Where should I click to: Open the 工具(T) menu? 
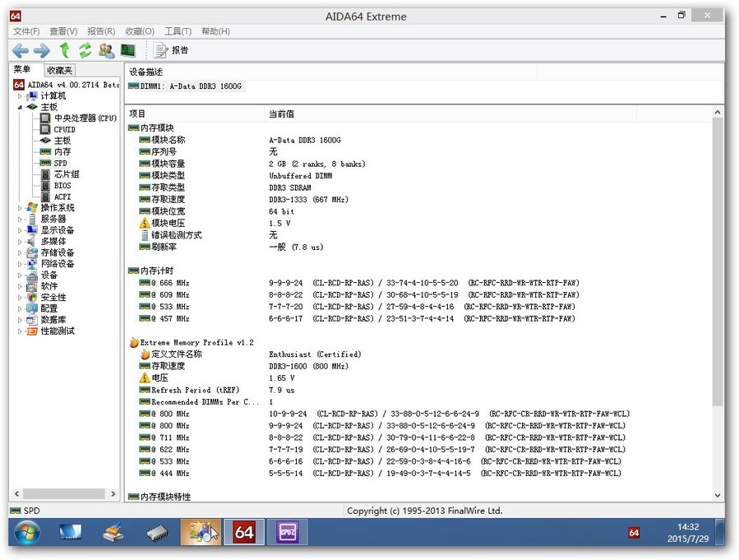pos(178,31)
